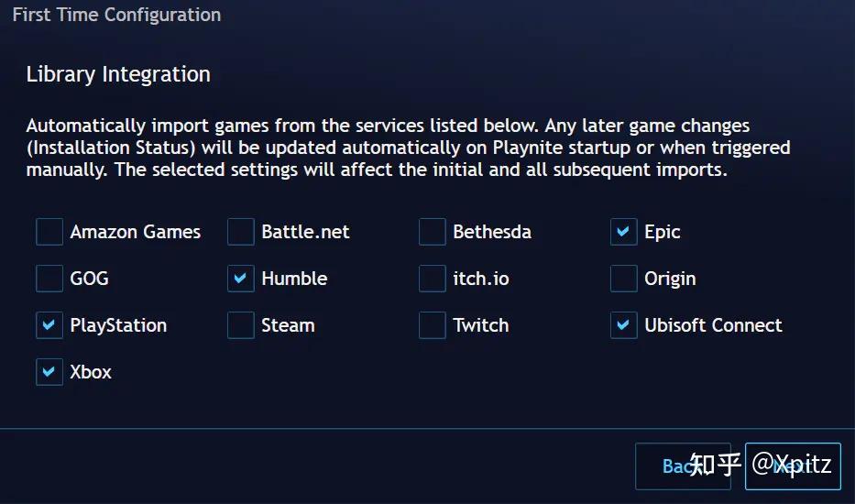Enable the Amazon Games checkbox

49,232
